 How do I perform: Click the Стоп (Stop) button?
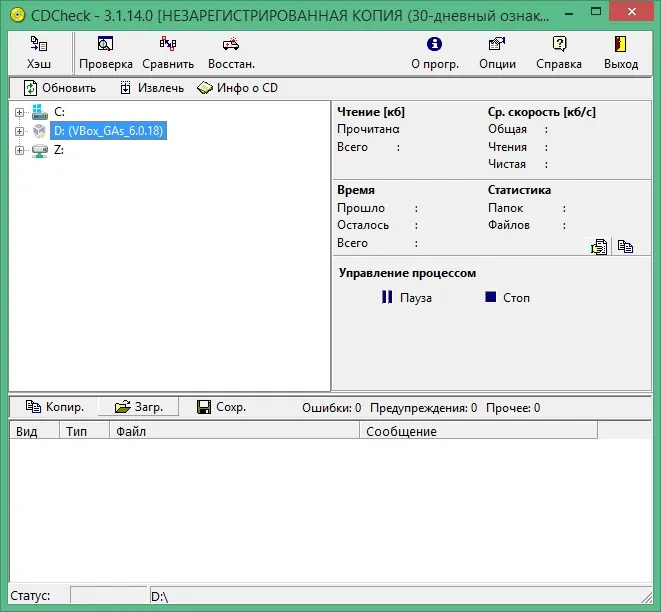[x=507, y=298]
